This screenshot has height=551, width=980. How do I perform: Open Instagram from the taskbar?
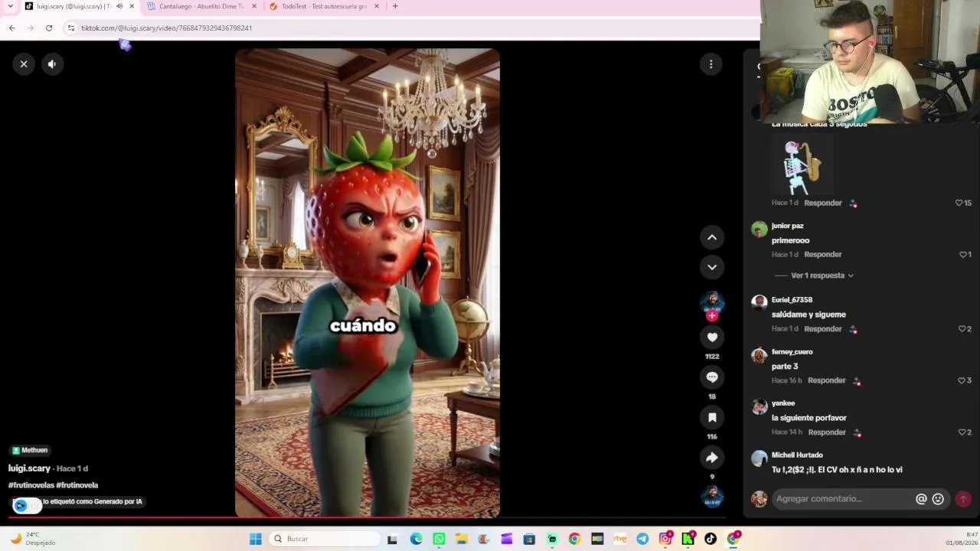pos(665,539)
